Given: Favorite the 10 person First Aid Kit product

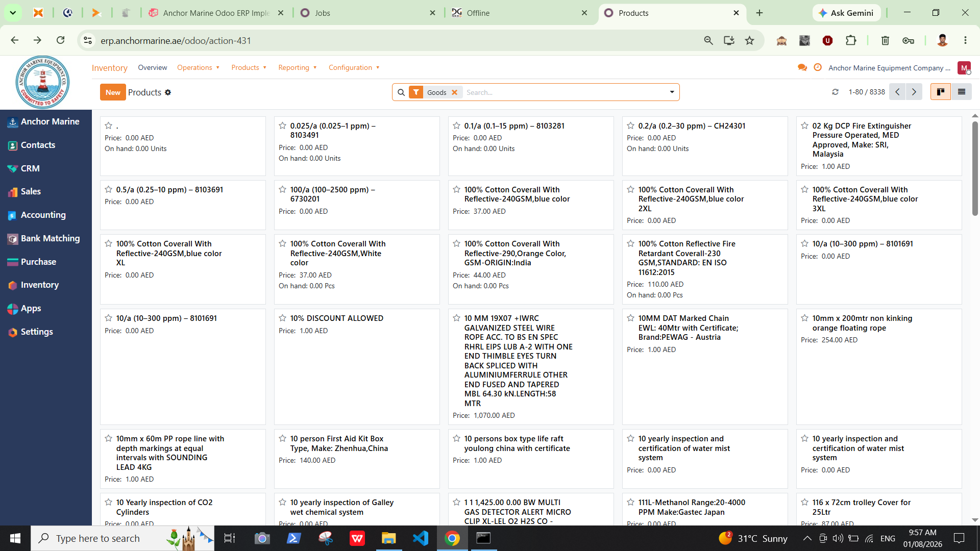Looking at the screenshot, I should click(282, 438).
